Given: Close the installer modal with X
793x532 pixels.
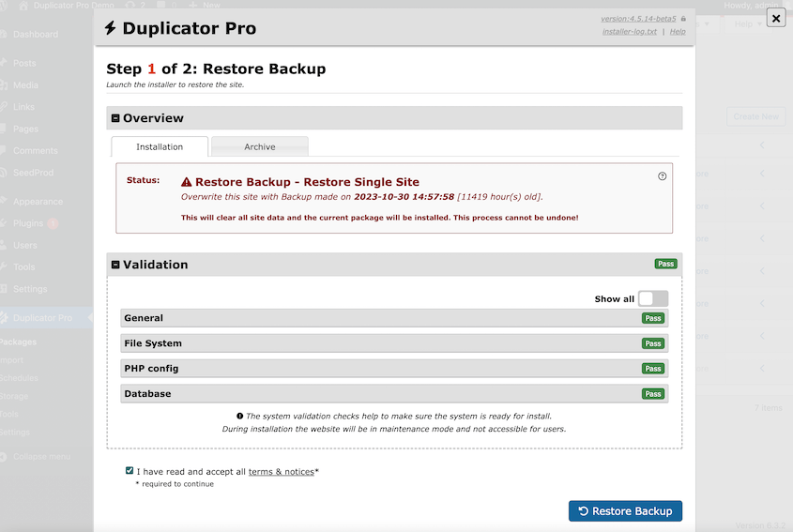Looking at the screenshot, I should click(x=776, y=18).
